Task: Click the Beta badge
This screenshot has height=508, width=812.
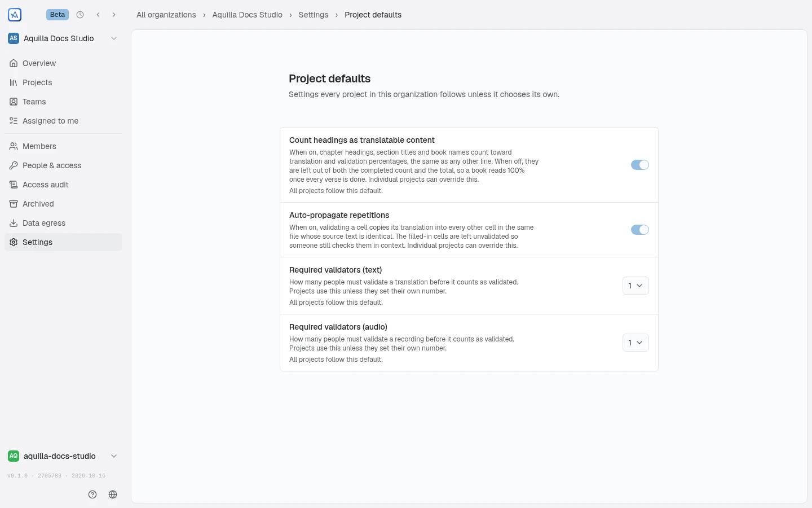Action: [58, 15]
